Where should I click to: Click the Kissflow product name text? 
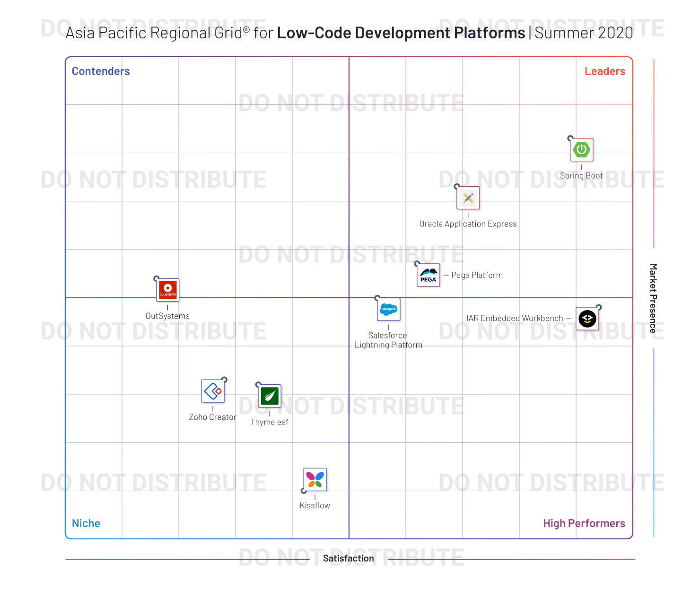(315, 505)
